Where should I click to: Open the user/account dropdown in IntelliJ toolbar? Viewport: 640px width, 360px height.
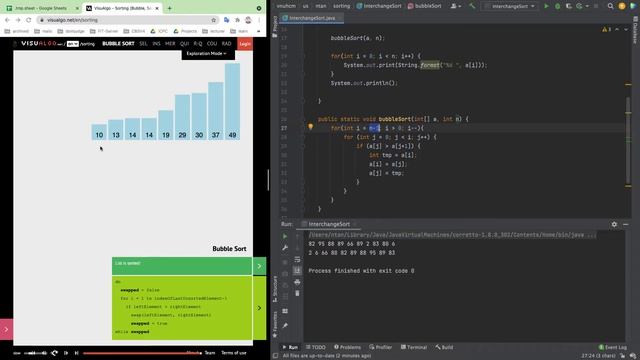456,6
